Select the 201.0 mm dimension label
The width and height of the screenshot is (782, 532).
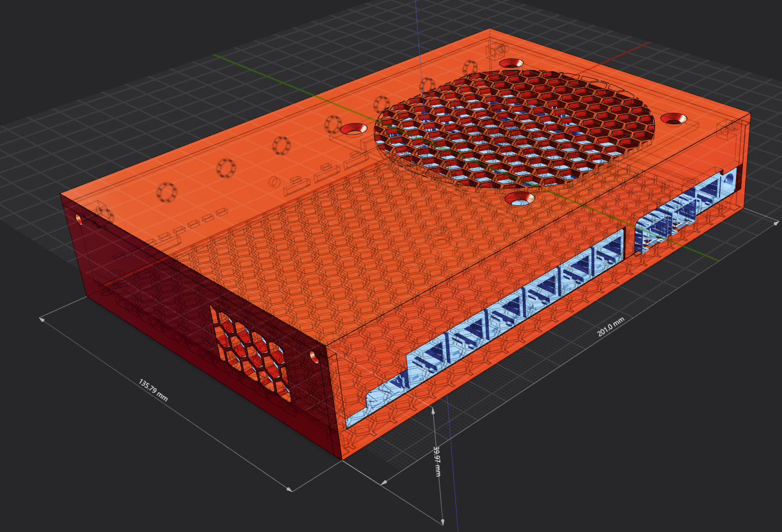pyautogui.click(x=611, y=327)
